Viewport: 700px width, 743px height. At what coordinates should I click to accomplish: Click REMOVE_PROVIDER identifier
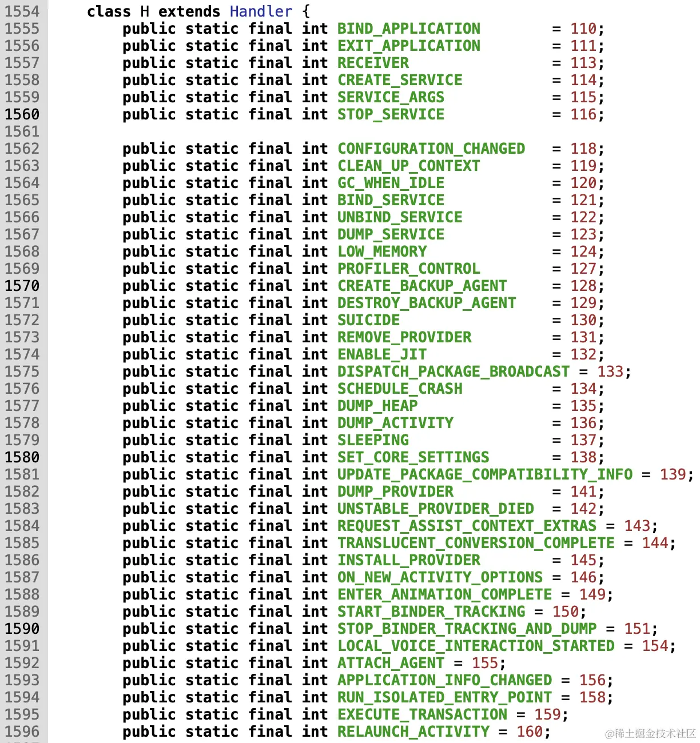(404, 337)
